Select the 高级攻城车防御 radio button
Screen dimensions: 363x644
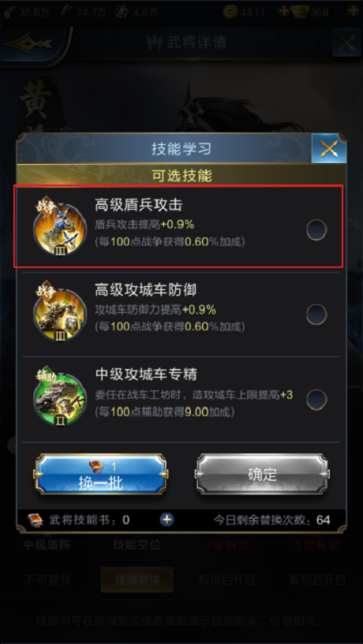tap(316, 315)
